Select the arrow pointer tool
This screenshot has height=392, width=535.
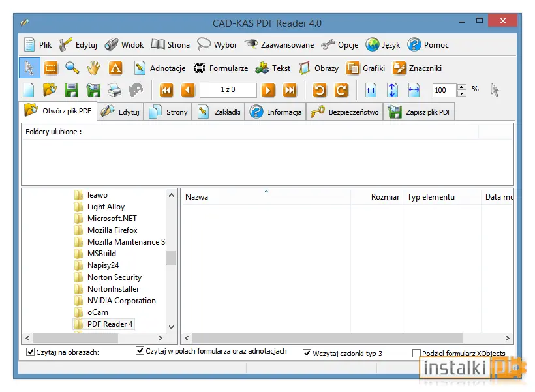[29, 68]
